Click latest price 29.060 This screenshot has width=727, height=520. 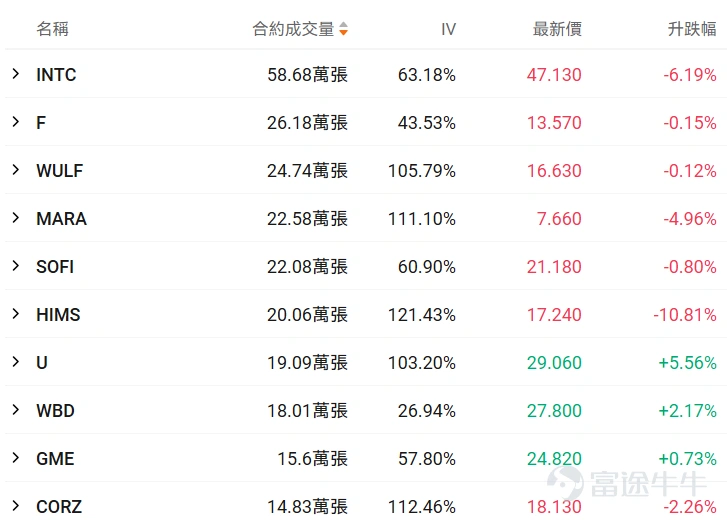[x=554, y=362]
